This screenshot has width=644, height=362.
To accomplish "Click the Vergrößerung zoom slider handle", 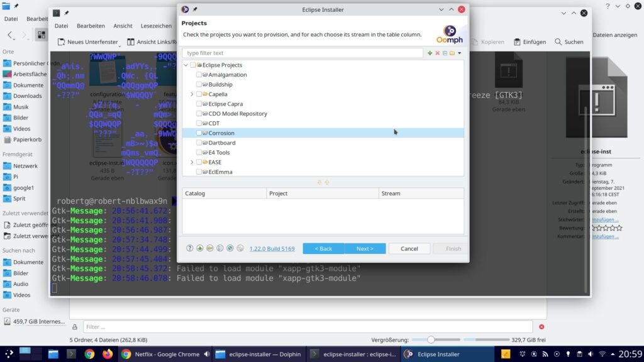I will click(431, 339).
